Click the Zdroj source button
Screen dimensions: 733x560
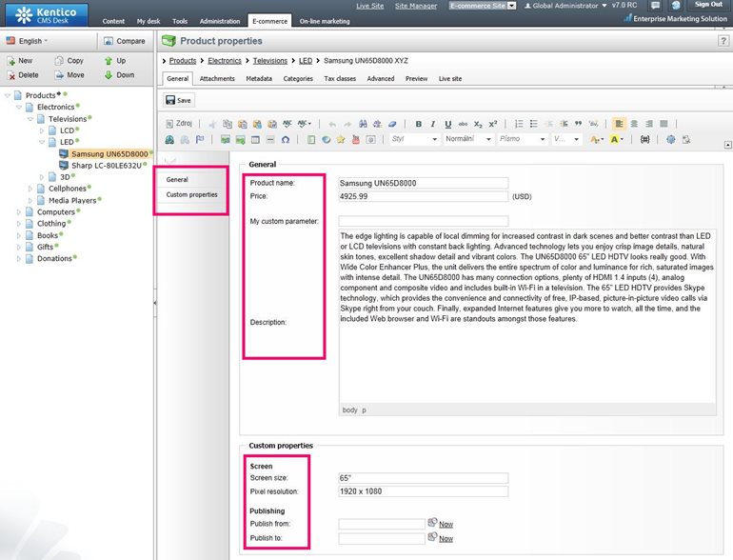tap(179, 124)
